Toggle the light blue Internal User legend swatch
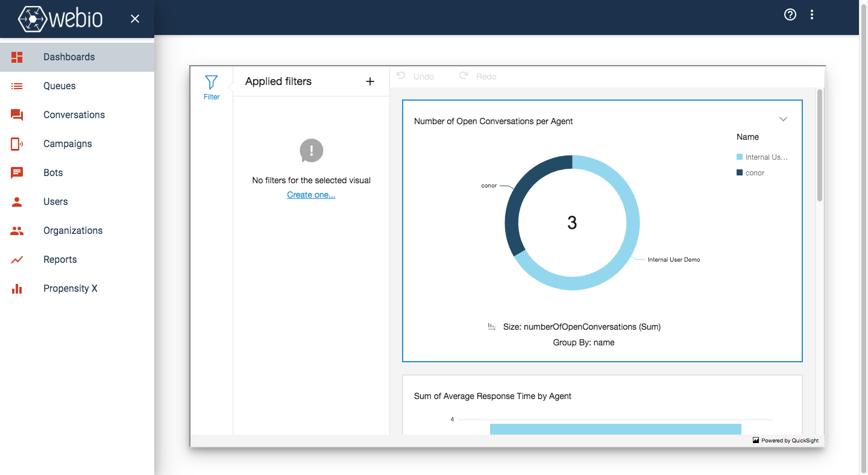Screen dimensions: 868x475 pyautogui.click(x=740, y=157)
